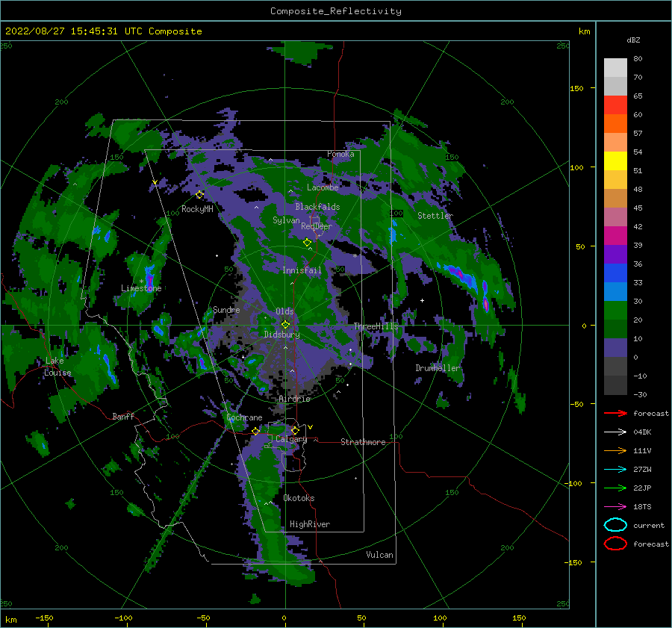The width and height of the screenshot is (672, 628).
Task: Click the yellow diamond marker below Cochrane
Action: coord(255,431)
